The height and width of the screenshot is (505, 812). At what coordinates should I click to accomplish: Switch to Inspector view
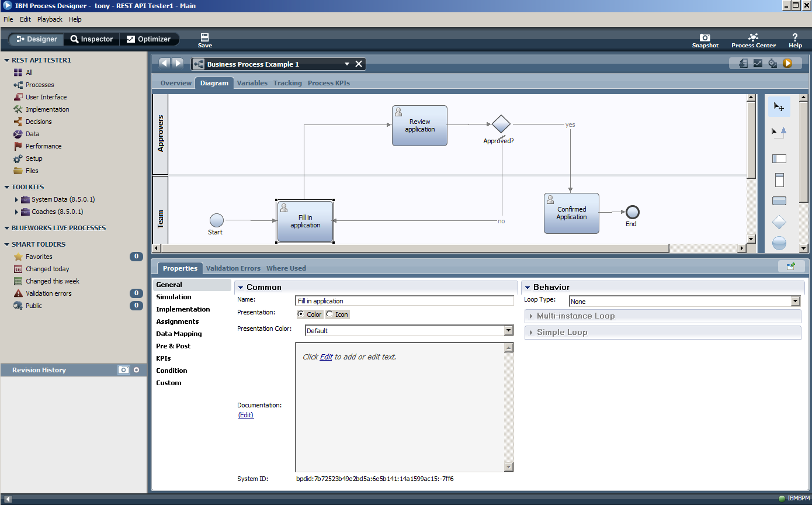point(91,39)
